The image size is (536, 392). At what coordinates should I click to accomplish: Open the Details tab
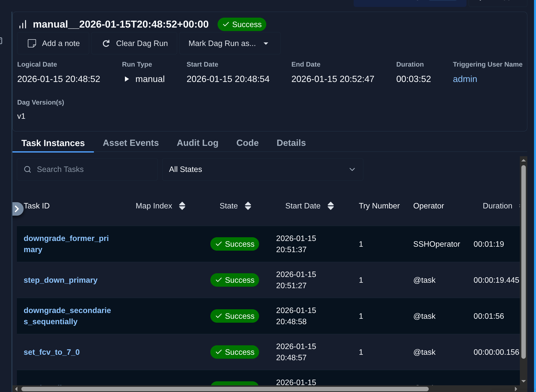point(291,143)
